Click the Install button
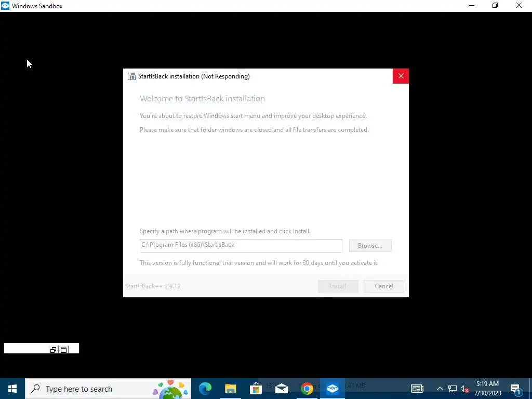Image resolution: width=532 pixels, height=399 pixels. (338, 286)
